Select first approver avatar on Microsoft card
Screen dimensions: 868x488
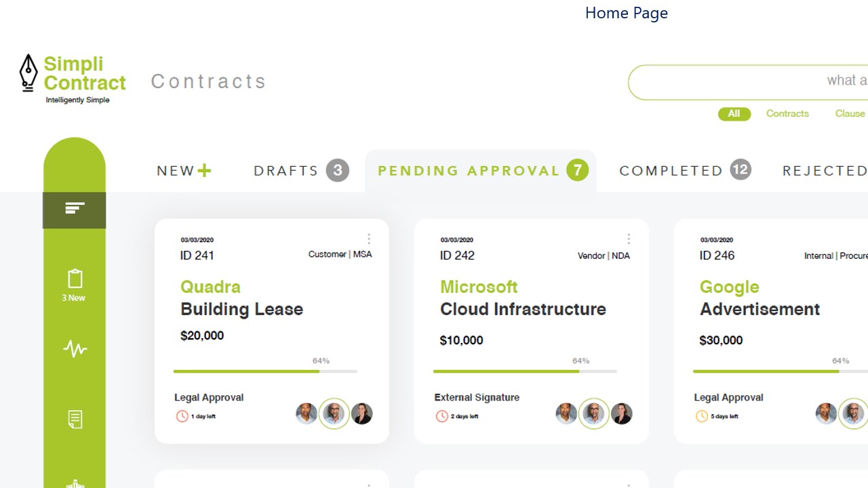pos(566,413)
